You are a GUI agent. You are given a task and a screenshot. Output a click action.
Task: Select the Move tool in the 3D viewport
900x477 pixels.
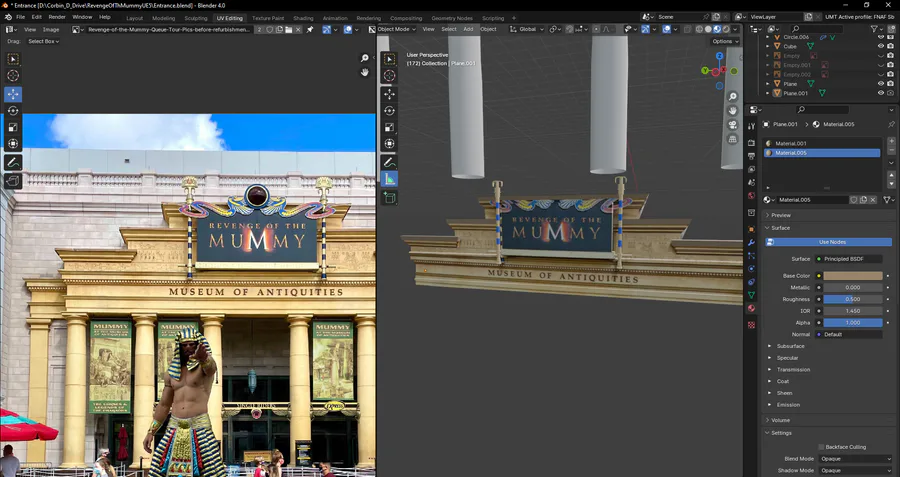click(x=390, y=94)
